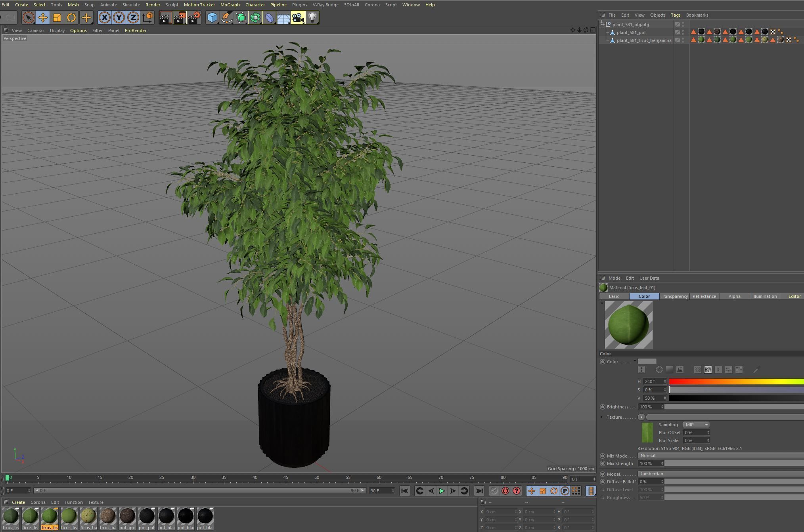
Task: Add a Cube primitive object
Action: [x=212, y=17]
